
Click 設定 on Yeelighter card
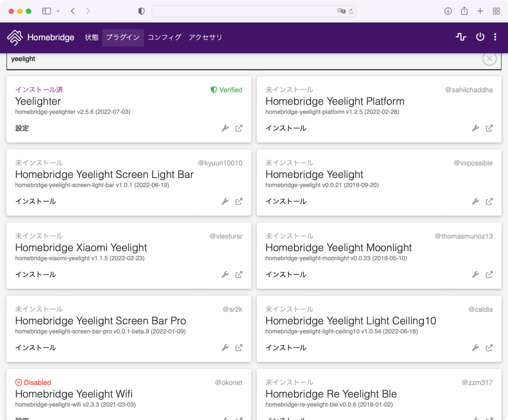tap(22, 128)
